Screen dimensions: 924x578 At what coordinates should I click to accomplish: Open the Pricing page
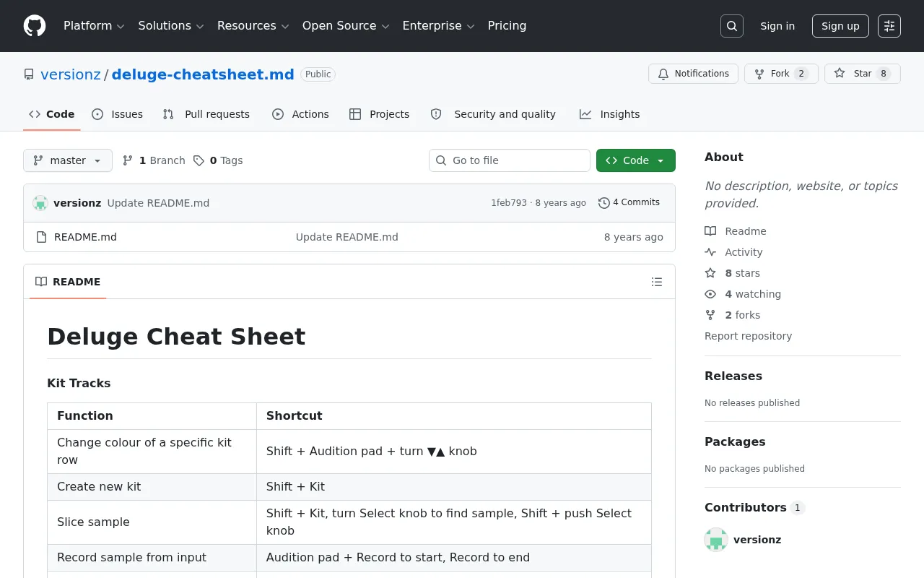coord(507,26)
